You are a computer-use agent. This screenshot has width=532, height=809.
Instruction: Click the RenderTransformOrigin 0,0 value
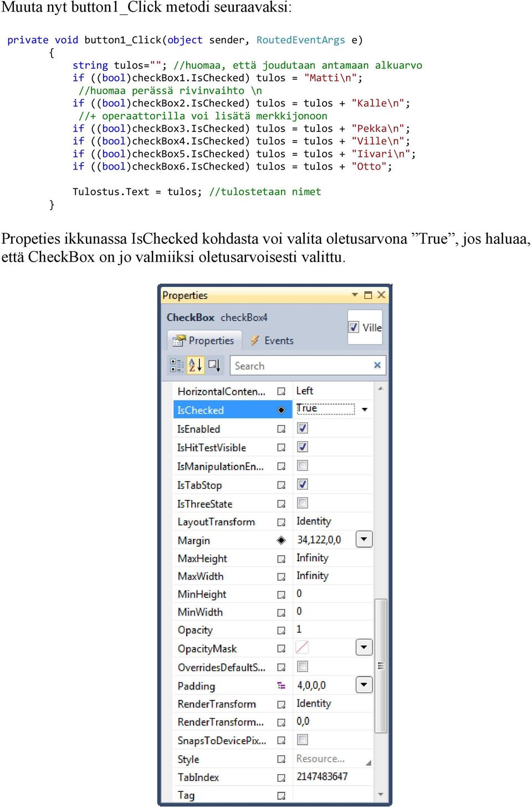click(x=303, y=721)
